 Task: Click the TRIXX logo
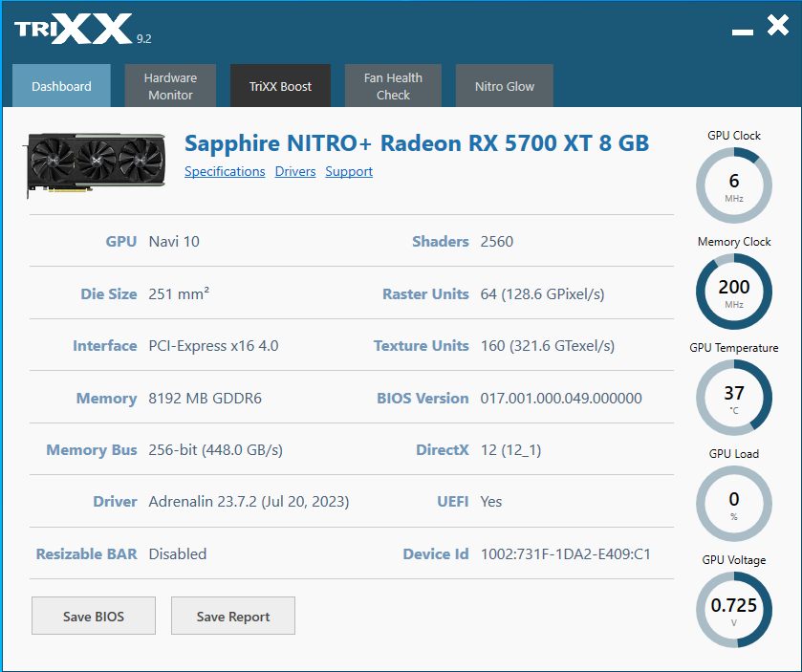[x=74, y=29]
